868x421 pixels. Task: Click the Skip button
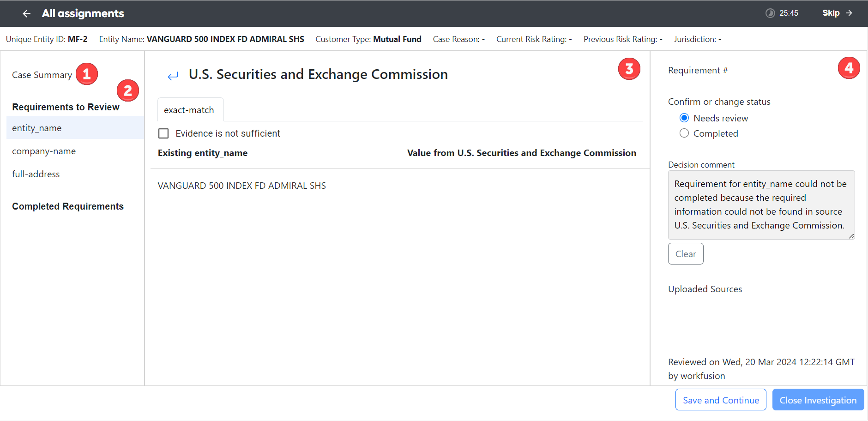pyautogui.click(x=837, y=13)
